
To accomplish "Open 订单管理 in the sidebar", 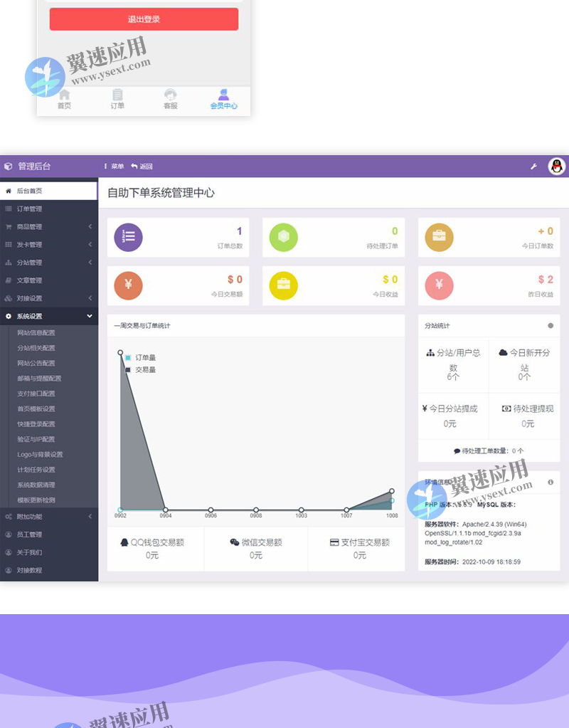I will [x=28, y=209].
